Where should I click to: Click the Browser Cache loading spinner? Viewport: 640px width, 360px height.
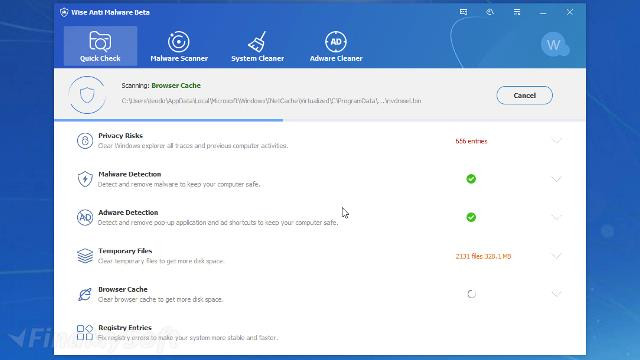click(x=471, y=294)
